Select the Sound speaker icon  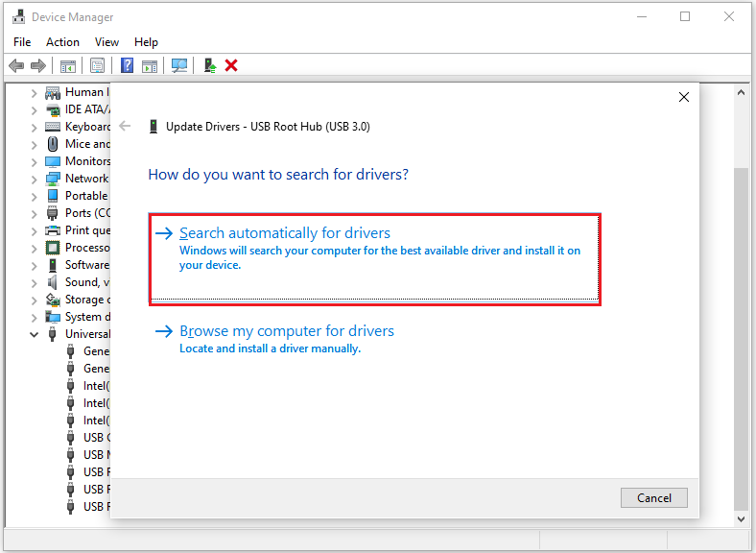pos(53,282)
